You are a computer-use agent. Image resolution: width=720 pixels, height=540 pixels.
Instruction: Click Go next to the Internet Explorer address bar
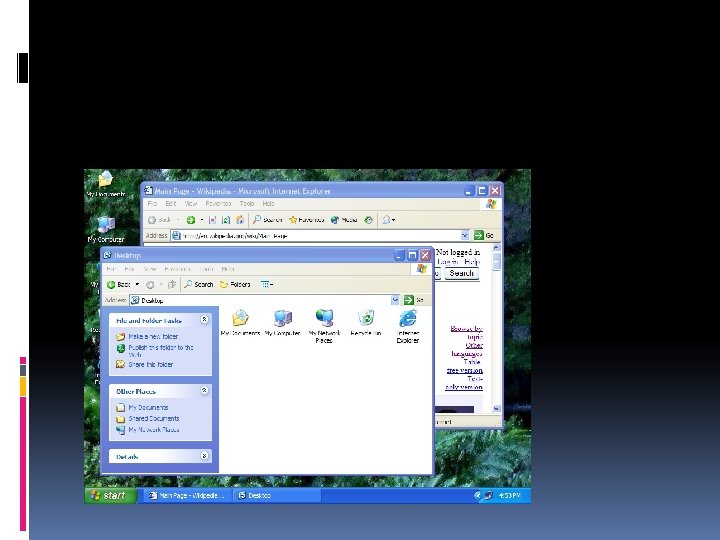[x=484, y=236]
